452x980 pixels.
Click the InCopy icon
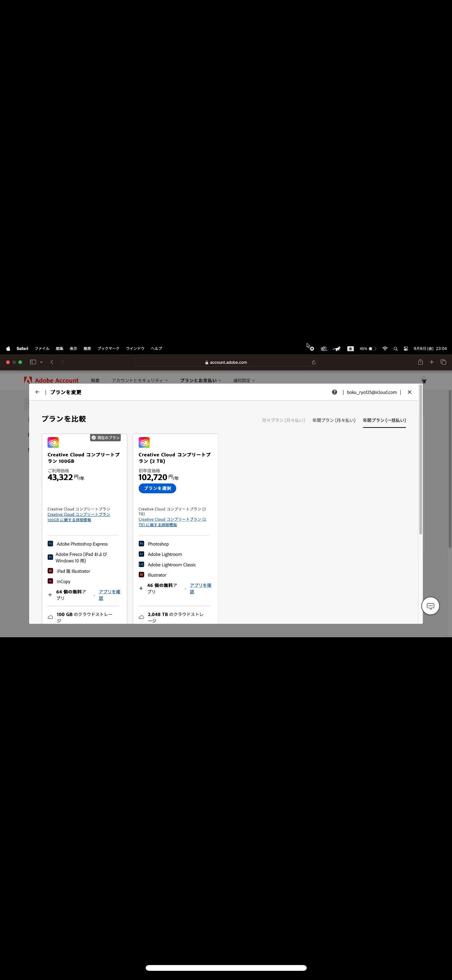(50, 581)
